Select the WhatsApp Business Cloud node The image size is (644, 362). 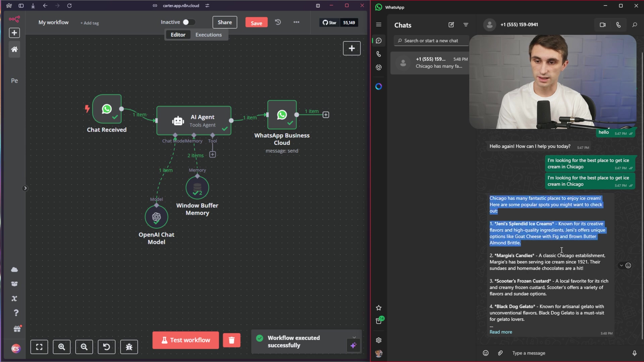point(282,115)
